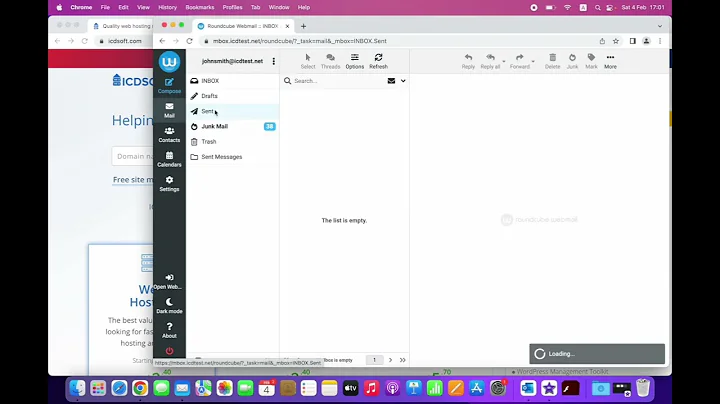Click the Forward toolbar button

coord(519,61)
